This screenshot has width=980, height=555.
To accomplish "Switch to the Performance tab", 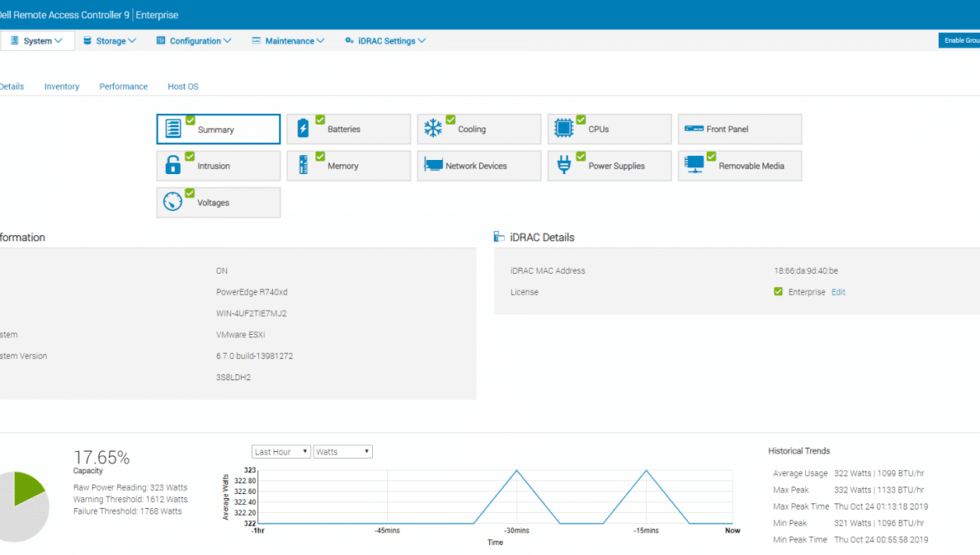I will click(x=123, y=86).
